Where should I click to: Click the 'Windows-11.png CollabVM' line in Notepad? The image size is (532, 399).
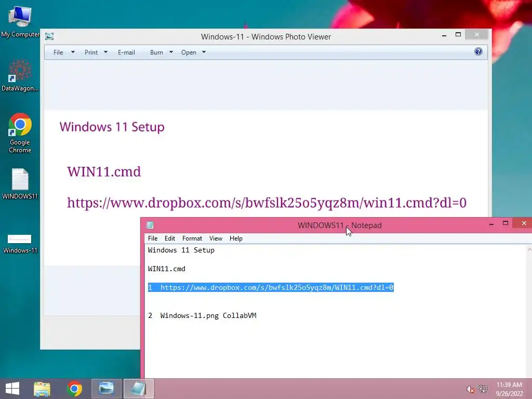point(202,315)
